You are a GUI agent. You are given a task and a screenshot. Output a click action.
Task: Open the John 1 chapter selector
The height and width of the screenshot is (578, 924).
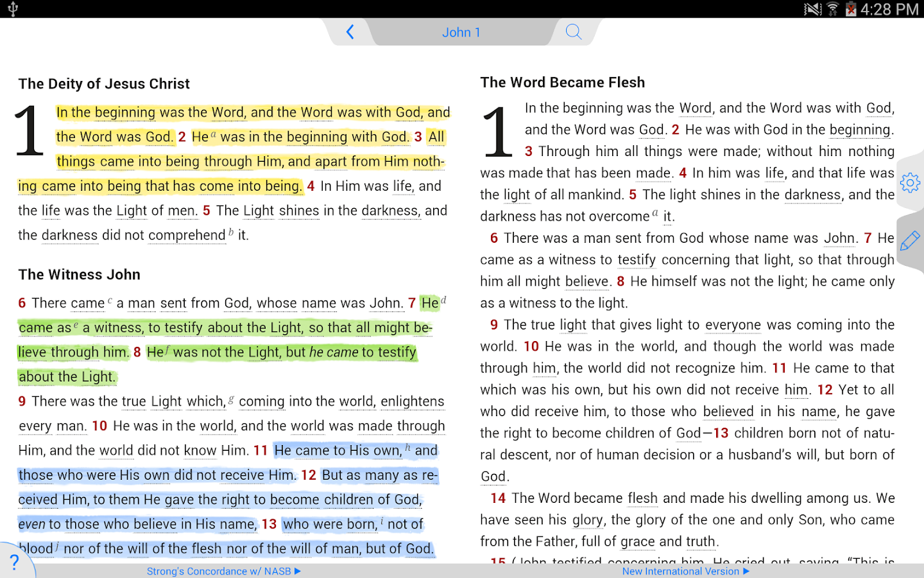pos(461,32)
